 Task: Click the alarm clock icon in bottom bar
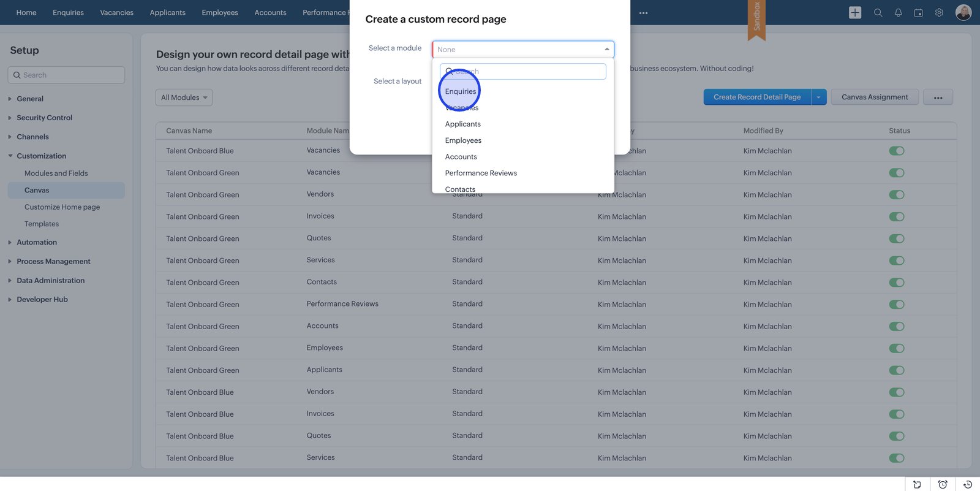[x=943, y=484]
